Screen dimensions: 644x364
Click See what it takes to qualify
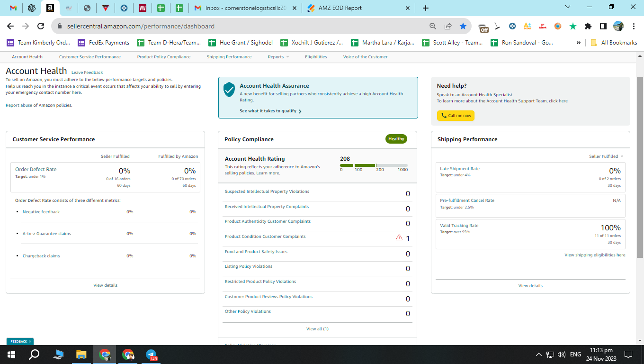(270, 111)
